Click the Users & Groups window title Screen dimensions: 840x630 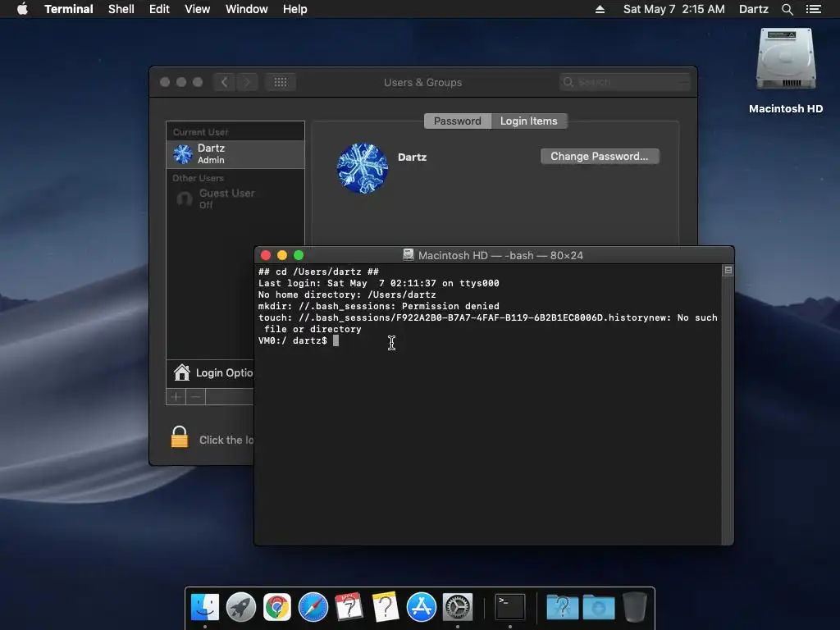pyautogui.click(x=422, y=83)
